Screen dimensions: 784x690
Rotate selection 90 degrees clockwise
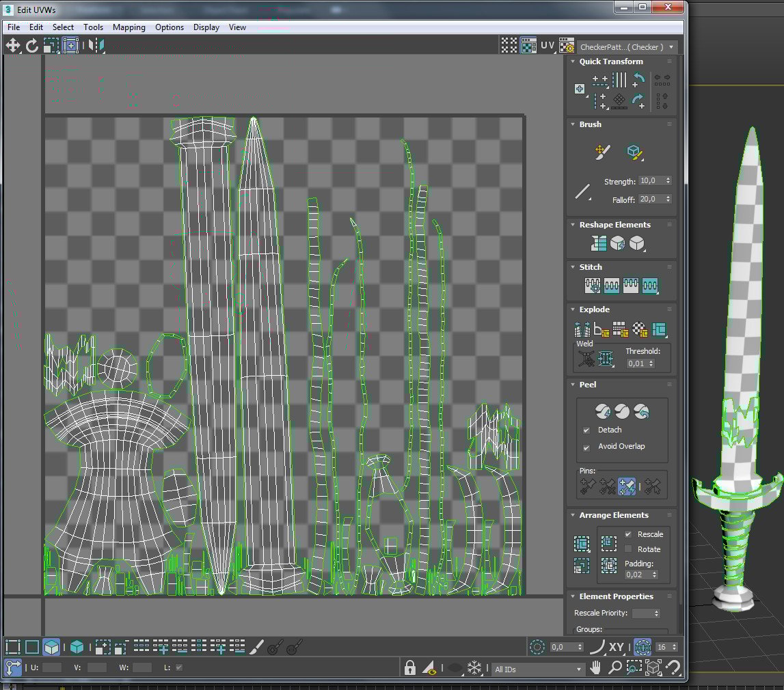point(638,101)
